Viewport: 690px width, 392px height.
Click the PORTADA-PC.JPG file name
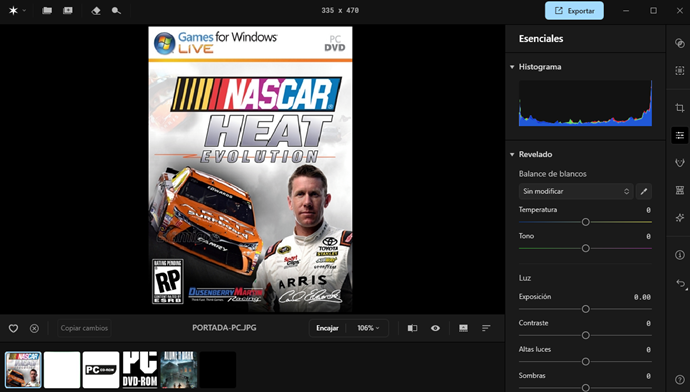click(x=224, y=328)
